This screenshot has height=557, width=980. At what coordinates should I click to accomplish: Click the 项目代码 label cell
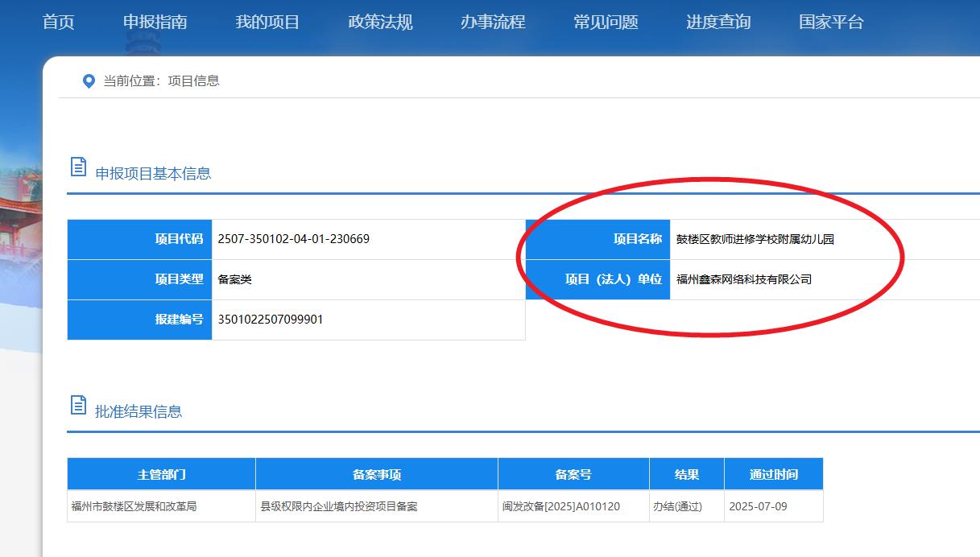tap(139, 239)
